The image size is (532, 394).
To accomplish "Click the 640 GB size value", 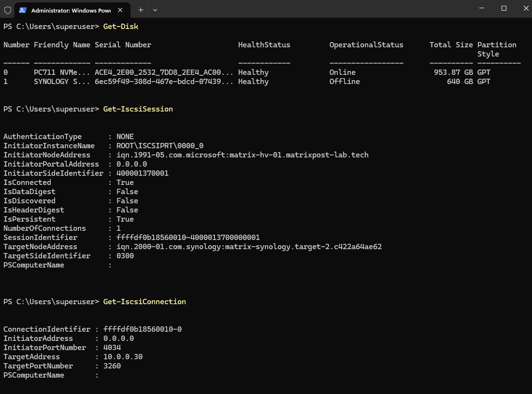I will 460,82.
